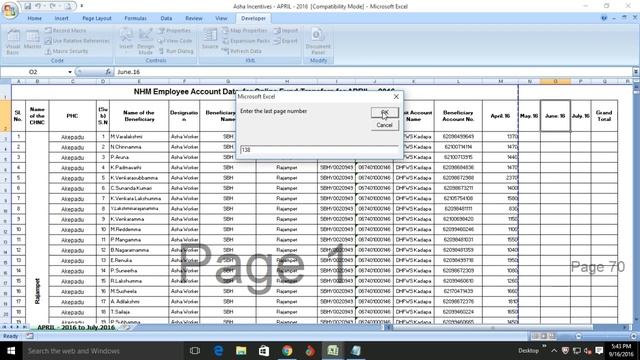Open the Insert ribbon tab
The width and height of the screenshot is (640, 360).
(x=62, y=18)
